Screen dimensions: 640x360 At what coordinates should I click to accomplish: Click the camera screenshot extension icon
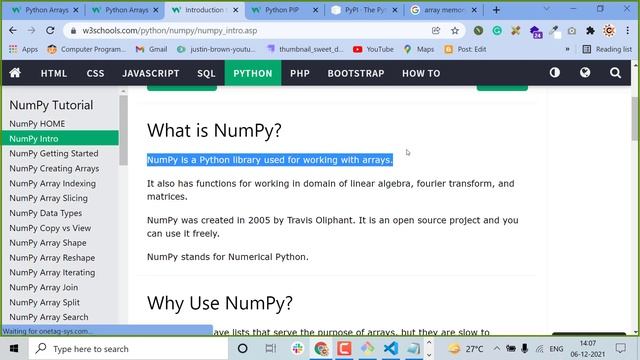(x=571, y=31)
